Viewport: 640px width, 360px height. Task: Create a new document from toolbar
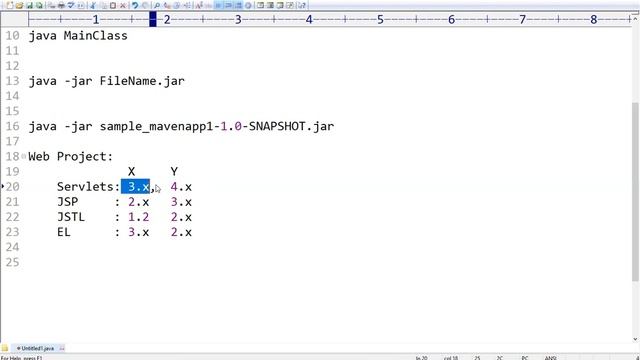[10, 5]
